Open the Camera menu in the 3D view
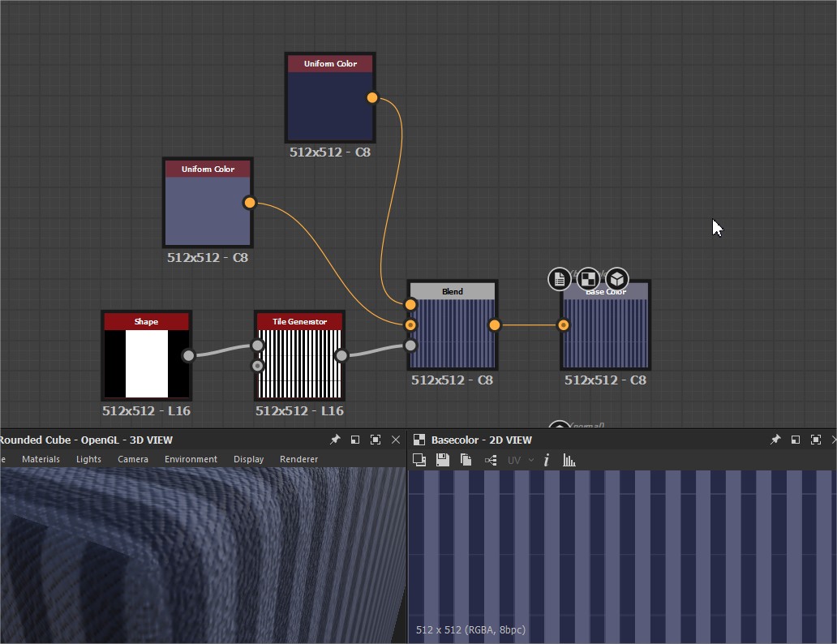Viewport: 837px width, 644px height. (132, 458)
